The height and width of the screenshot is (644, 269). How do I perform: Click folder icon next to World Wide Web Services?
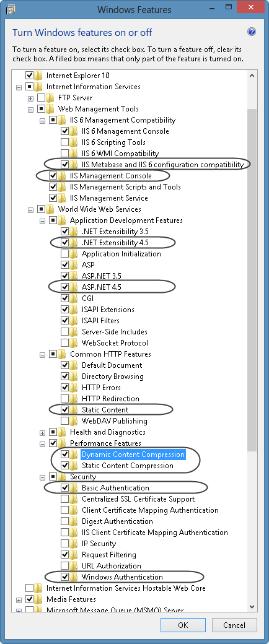click(51, 209)
